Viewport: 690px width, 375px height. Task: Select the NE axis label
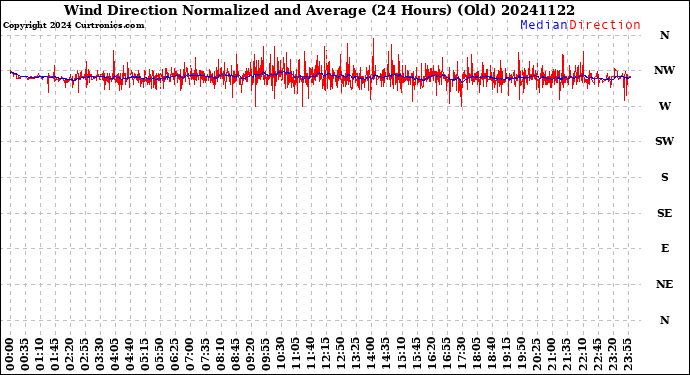(x=664, y=284)
